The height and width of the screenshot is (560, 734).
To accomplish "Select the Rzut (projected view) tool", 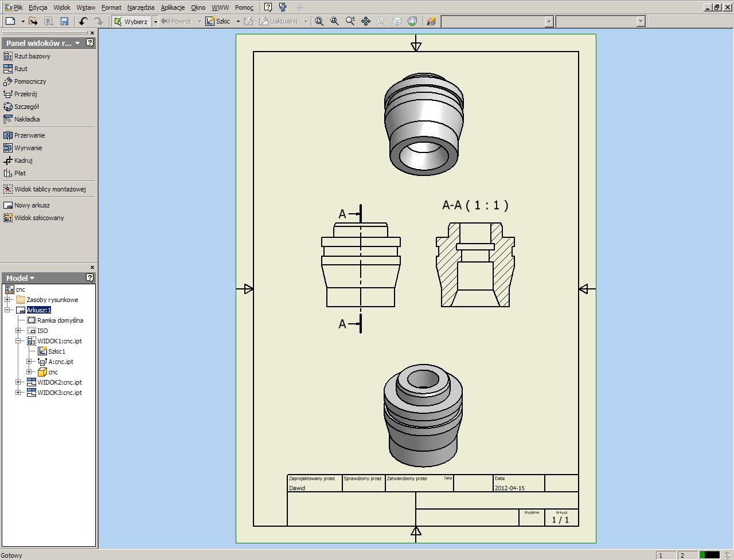I will click(x=15, y=69).
